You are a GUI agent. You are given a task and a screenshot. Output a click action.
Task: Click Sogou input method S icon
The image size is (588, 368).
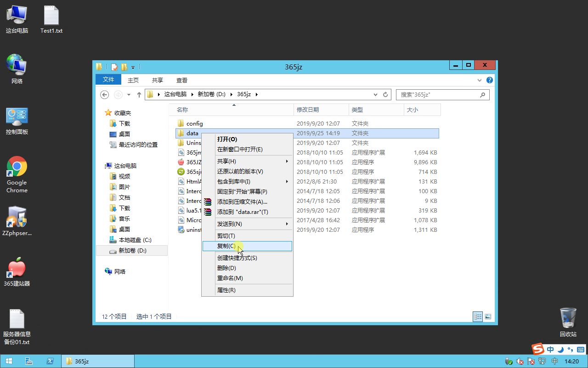[x=537, y=349]
